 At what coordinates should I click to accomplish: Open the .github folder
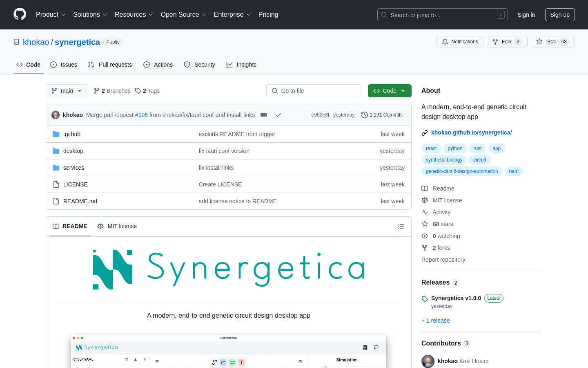[x=72, y=134]
